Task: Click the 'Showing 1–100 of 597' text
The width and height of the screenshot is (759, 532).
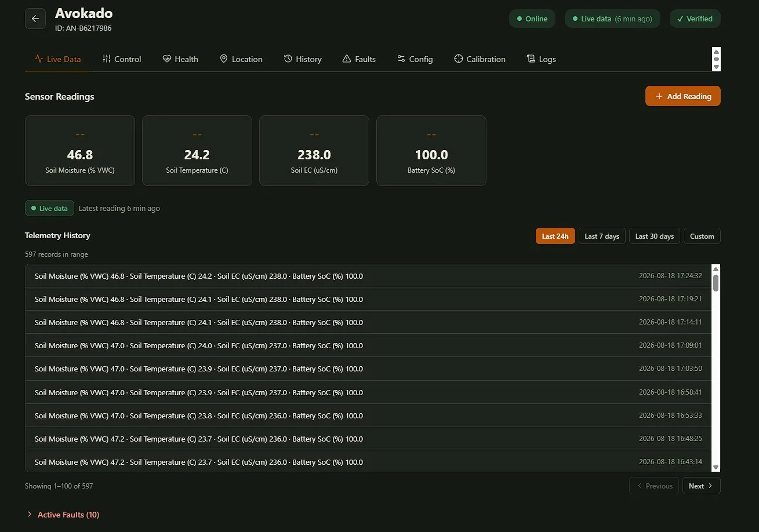Action: pyautogui.click(x=59, y=486)
